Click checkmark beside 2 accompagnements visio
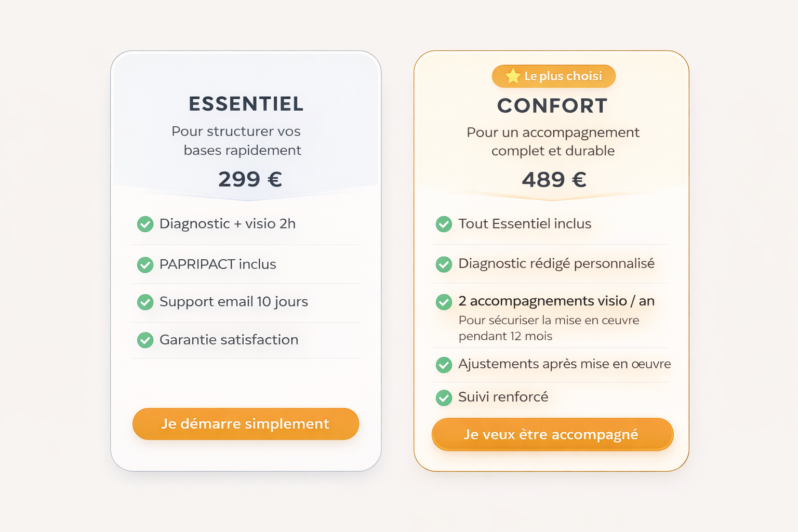The height and width of the screenshot is (532, 798). pos(444,301)
